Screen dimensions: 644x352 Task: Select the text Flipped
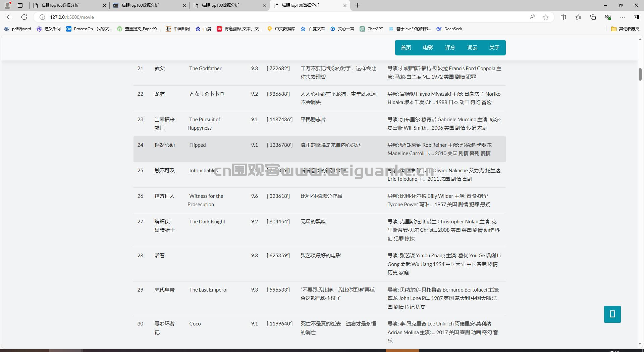tap(198, 145)
